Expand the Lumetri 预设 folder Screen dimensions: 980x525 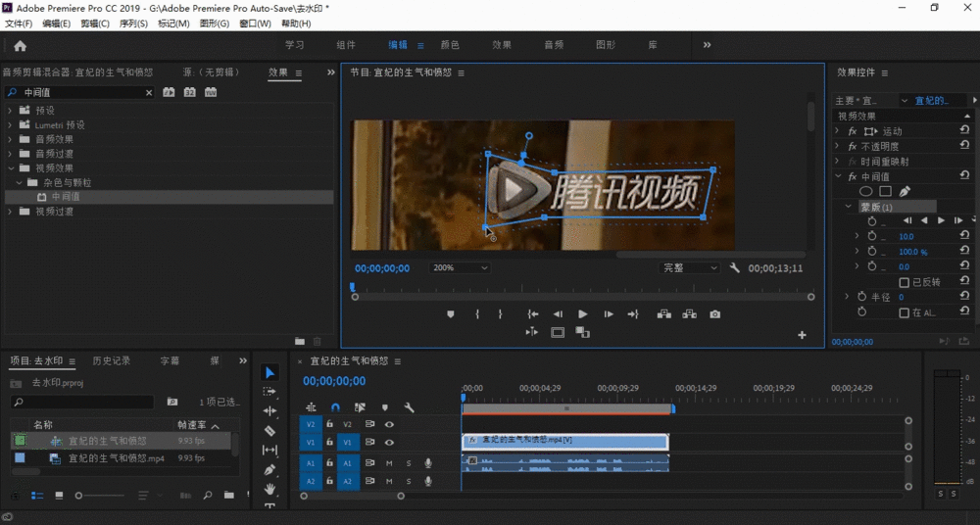[10, 125]
